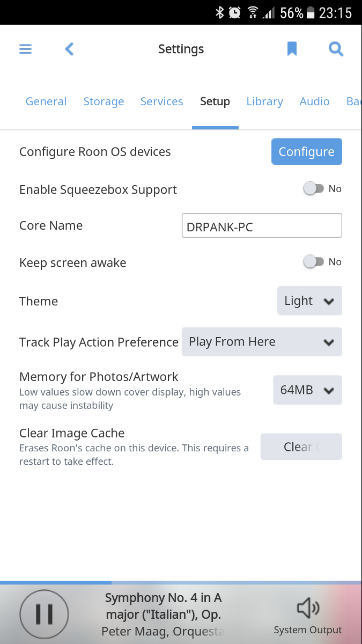Open the hamburger navigation menu
362x644 pixels.
tap(26, 49)
